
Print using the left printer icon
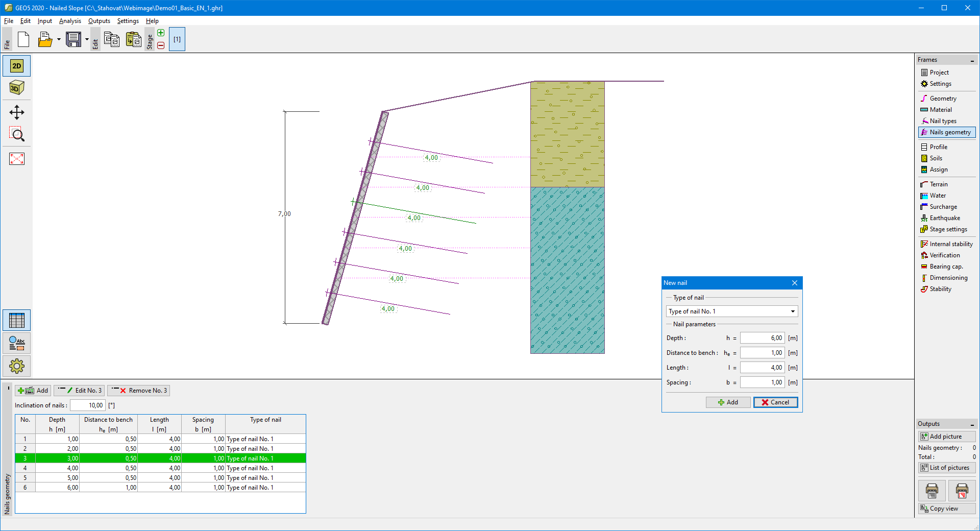[932, 491]
